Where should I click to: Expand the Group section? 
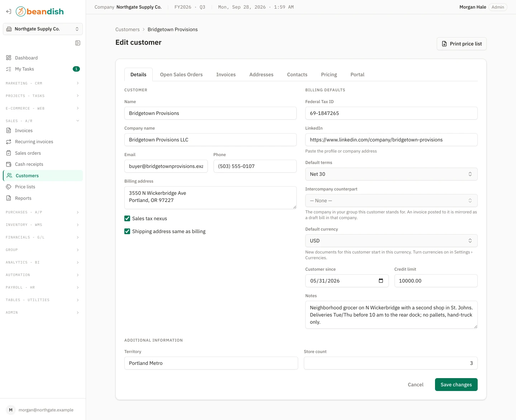pos(43,250)
